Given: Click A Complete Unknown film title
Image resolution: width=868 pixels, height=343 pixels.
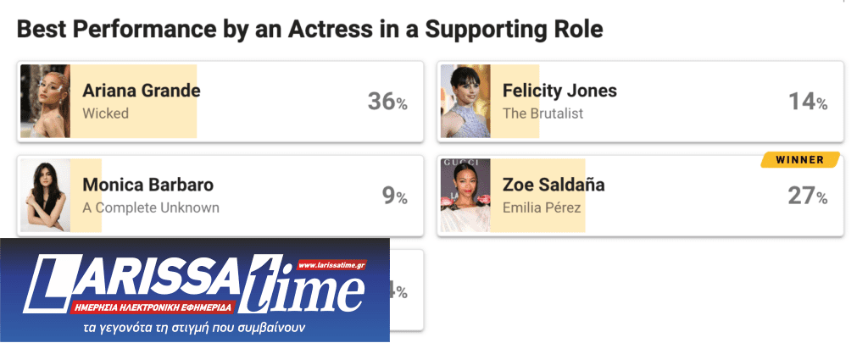Looking at the screenshot, I should [x=150, y=207].
